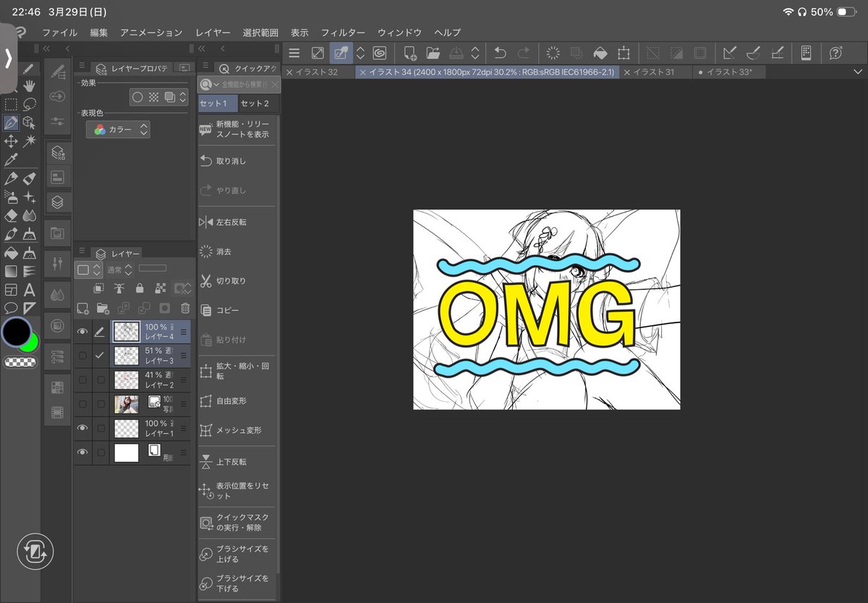Screen dimensions: 868x603
Task: Hide the paper (用紙) layer eye
Action: [82, 453]
